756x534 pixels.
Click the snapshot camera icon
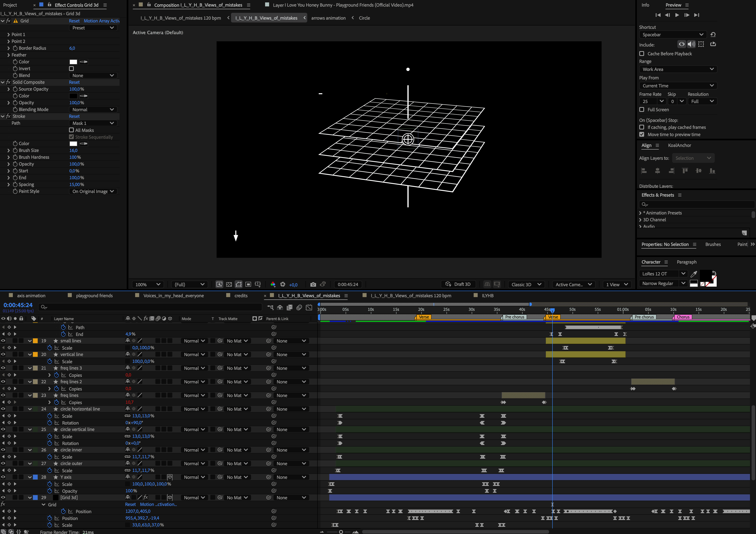point(313,284)
